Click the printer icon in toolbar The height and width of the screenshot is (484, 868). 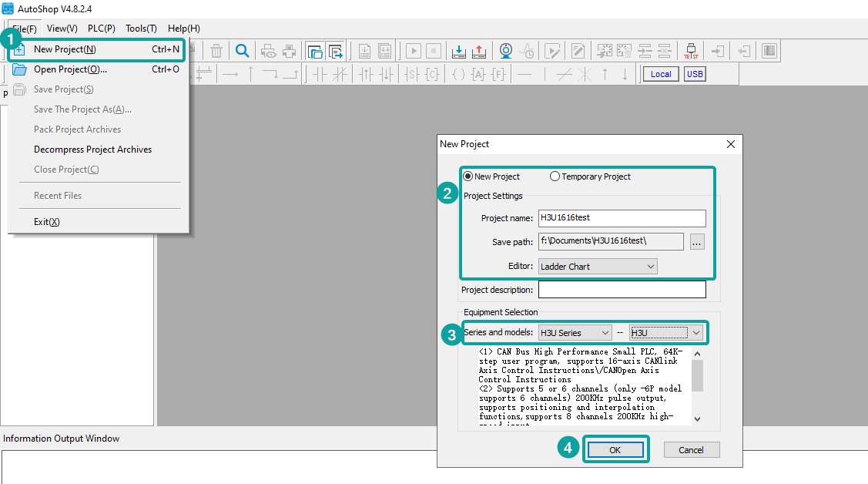point(289,51)
